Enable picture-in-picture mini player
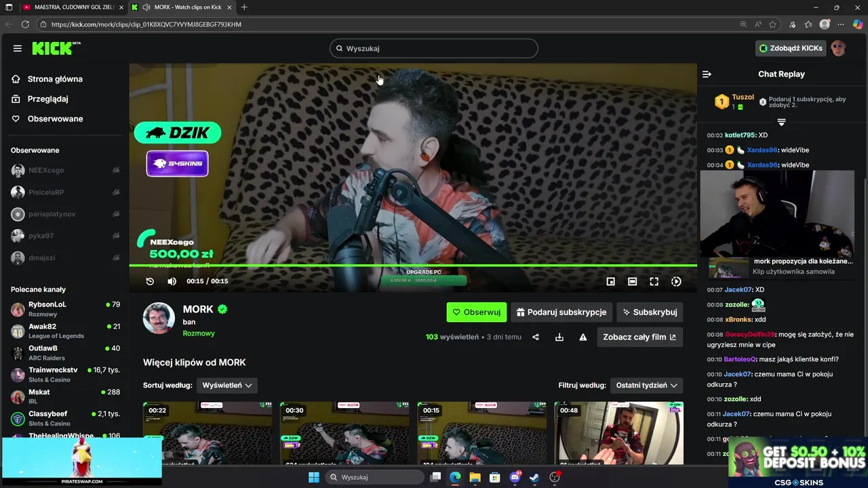 610,281
